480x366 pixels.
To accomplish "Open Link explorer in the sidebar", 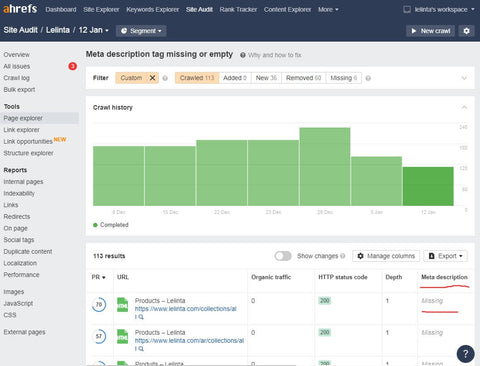I will click(21, 130).
